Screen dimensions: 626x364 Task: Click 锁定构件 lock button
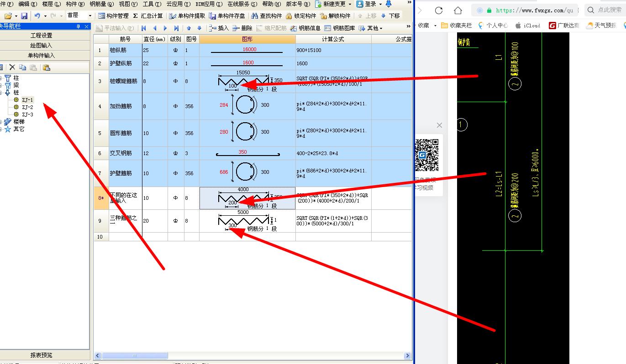point(301,16)
